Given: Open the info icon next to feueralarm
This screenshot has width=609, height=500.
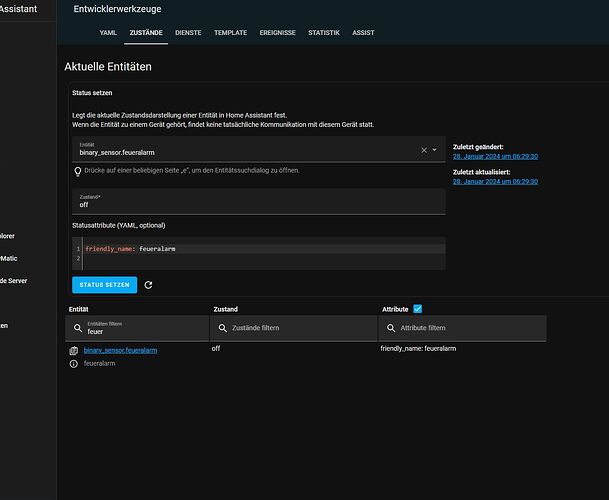Looking at the screenshot, I should tap(73, 364).
